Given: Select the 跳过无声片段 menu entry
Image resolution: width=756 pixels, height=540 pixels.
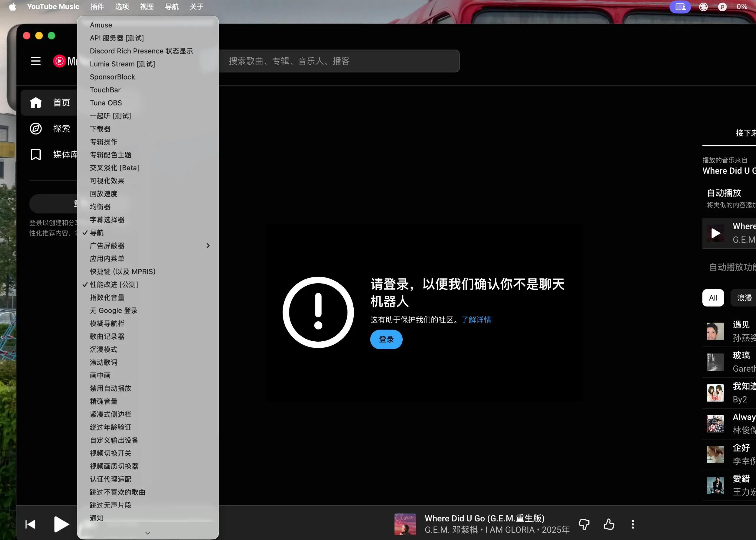Looking at the screenshot, I should point(148,505).
